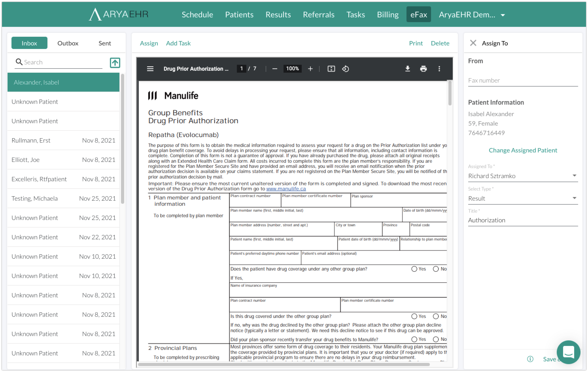The height and width of the screenshot is (372, 588).
Task: Switch to the Sent tab
Action: pyautogui.click(x=105, y=43)
